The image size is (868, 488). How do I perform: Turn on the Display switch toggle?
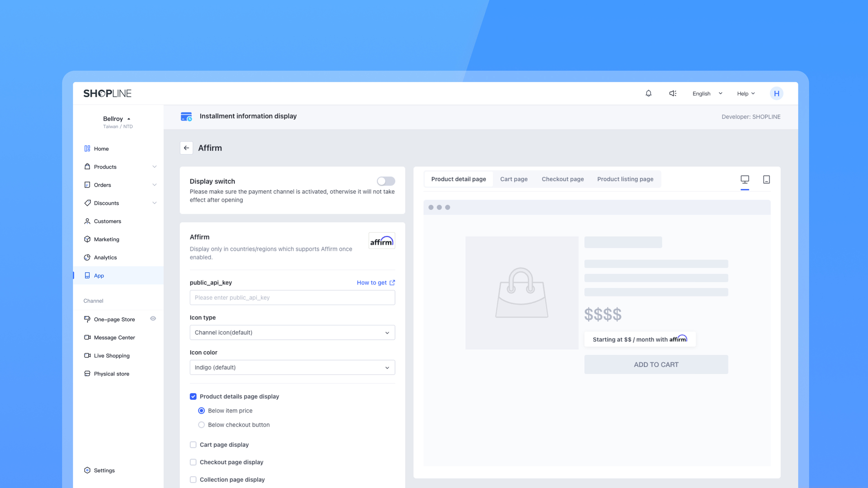(x=386, y=181)
